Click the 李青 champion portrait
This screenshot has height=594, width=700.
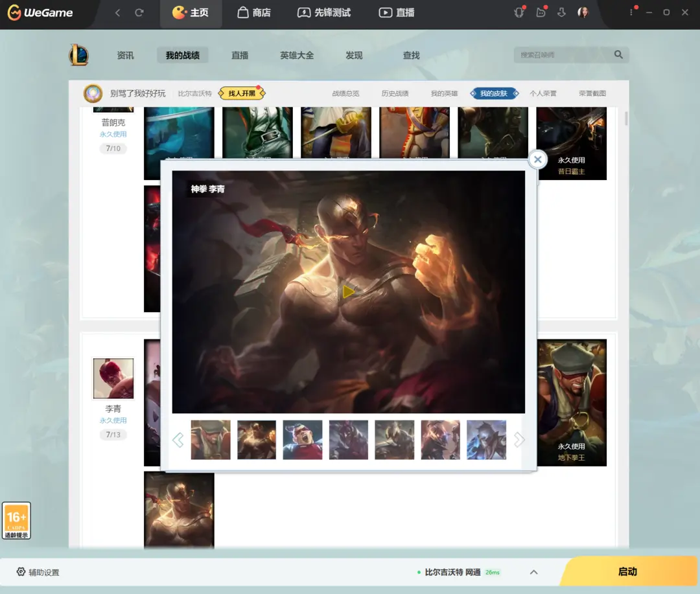[113, 378]
